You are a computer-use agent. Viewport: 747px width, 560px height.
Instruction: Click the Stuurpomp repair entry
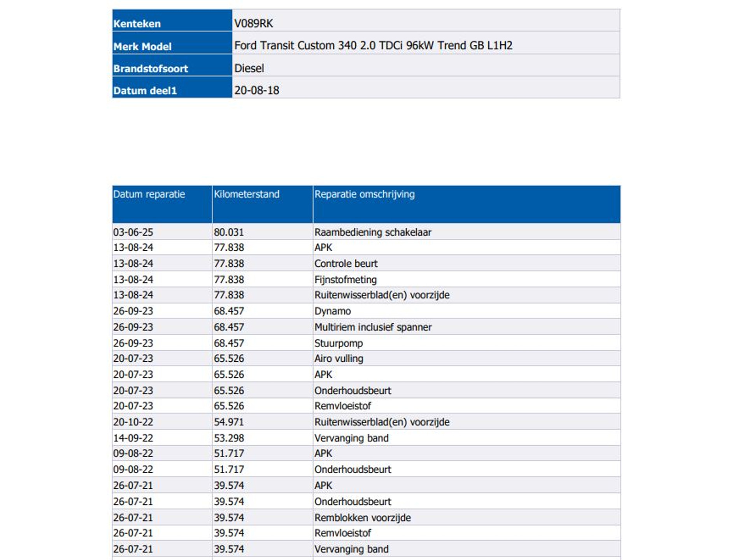click(x=338, y=343)
